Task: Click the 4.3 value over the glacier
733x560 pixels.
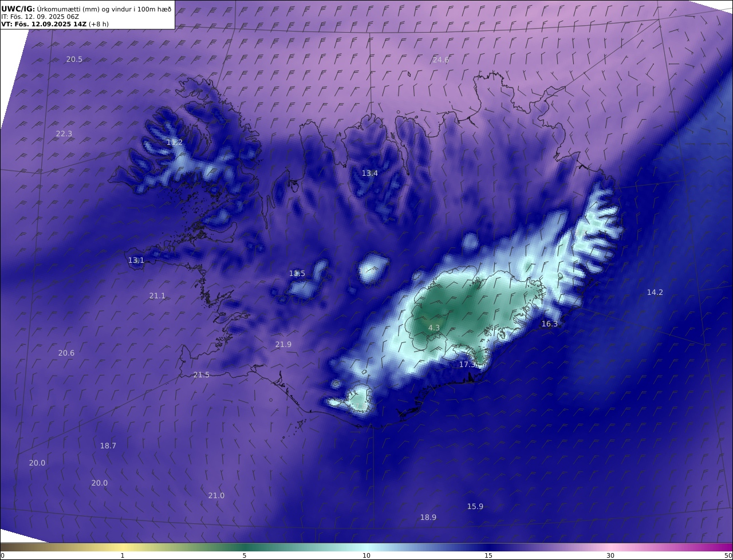Action: [x=434, y=328]
